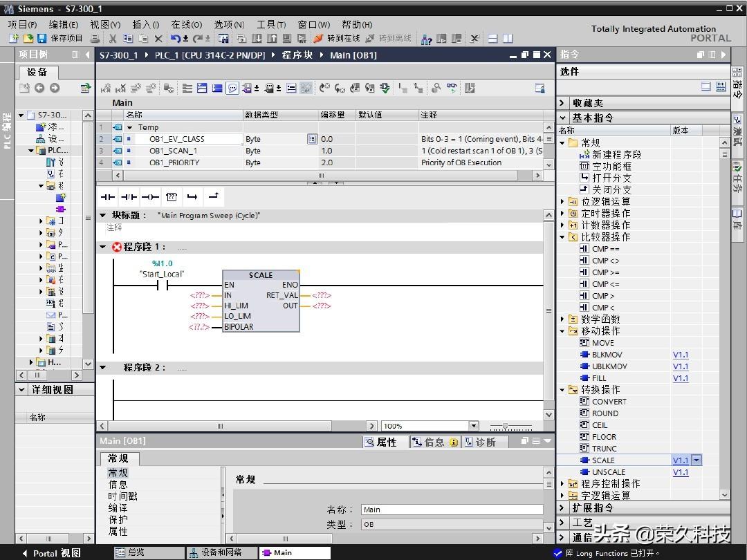Switch to the 诊断 tab in inspector

[485, 442]
